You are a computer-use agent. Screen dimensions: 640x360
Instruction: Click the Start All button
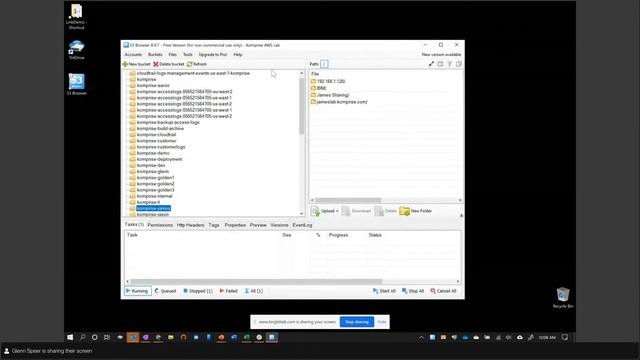click(384, 291)
